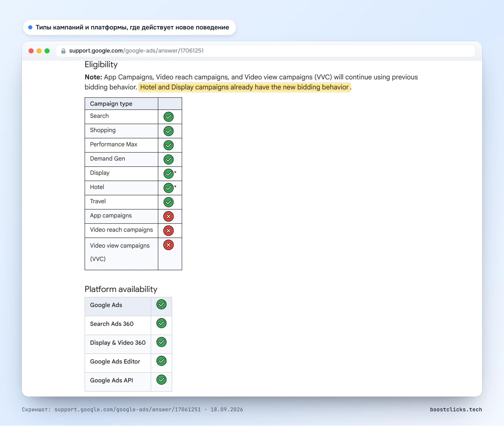
Task: Select the "Hotel" campaign type cell
Action: tap(121, 188)
